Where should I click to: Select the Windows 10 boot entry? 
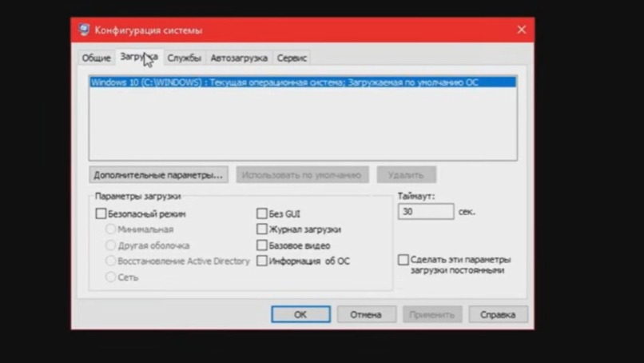(302, 82)
